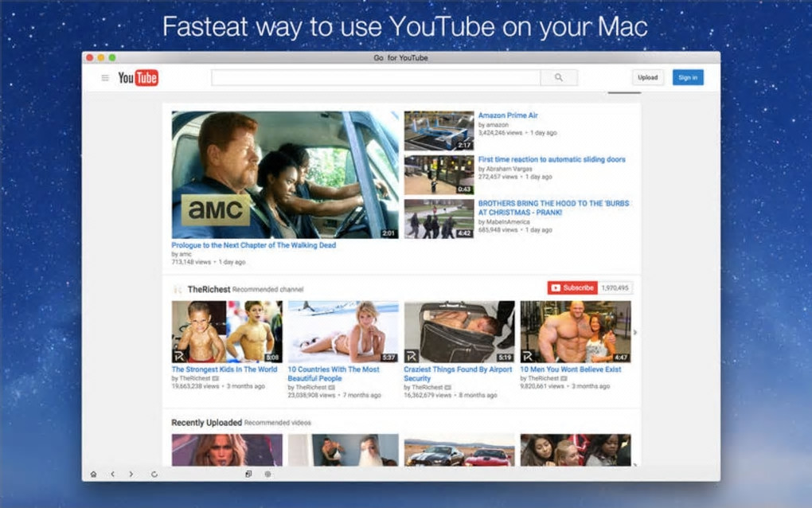
Task: Open 'Craziest Things Found By Airport Security' title
Action: [458, 374]
